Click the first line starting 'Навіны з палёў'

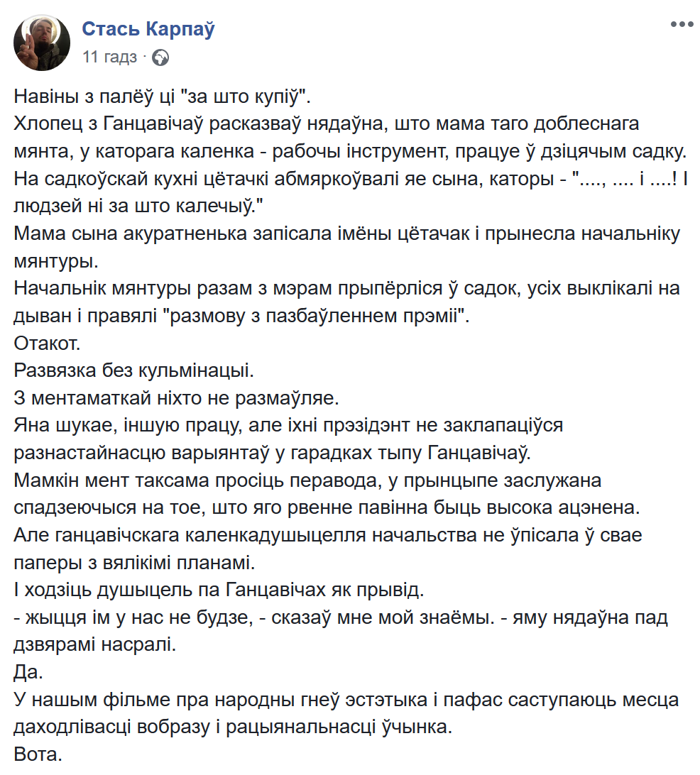(x=162, y=97)
